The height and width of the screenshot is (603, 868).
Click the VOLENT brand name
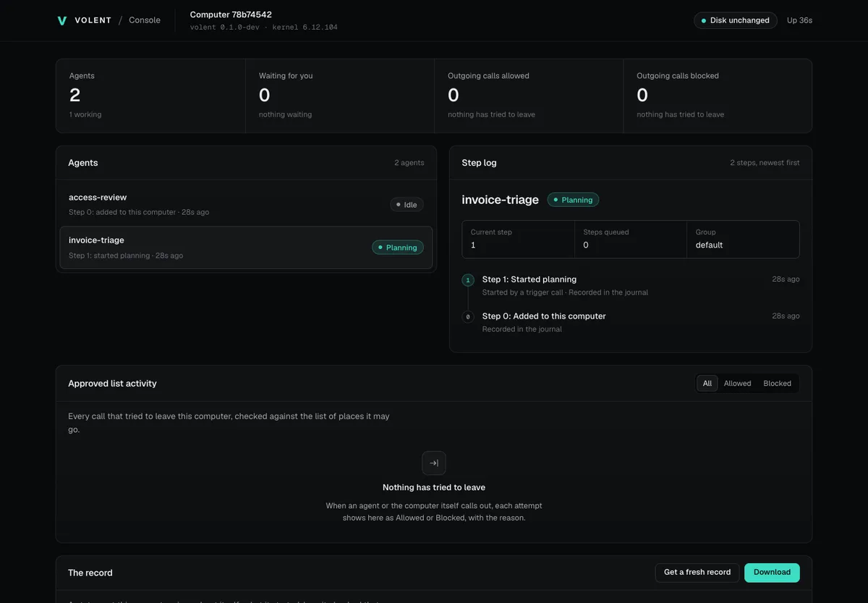tap(93, 20)
